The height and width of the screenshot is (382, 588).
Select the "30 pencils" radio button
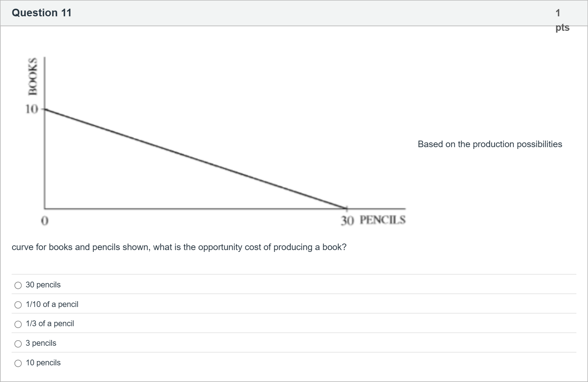coord(18,286)
